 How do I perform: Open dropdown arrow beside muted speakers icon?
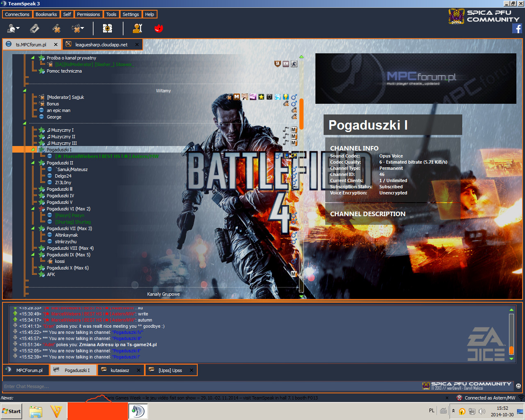tap(82, 29)
